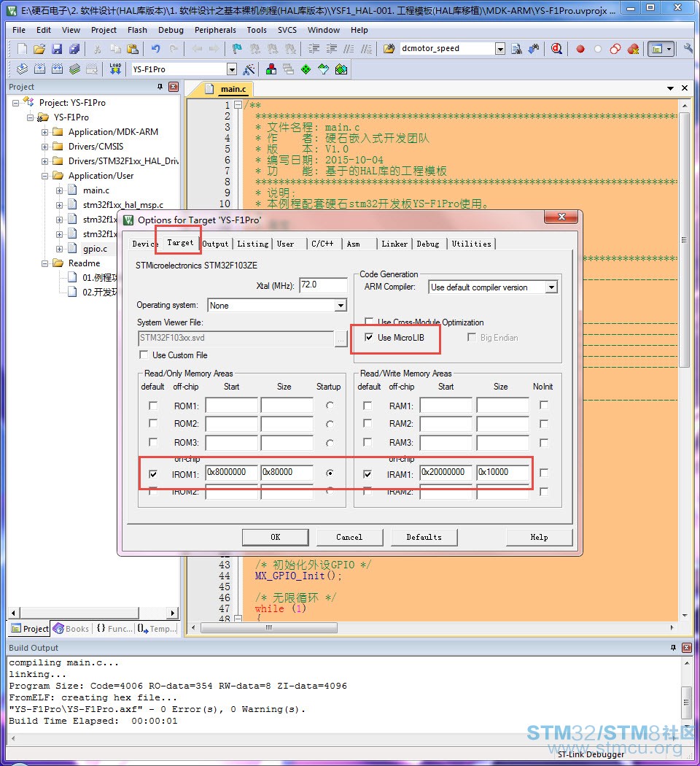Click the IRAM1 Size field
The height and width of the screenshot is (766, 700).
pyautogui.click(x=503, y=473)
